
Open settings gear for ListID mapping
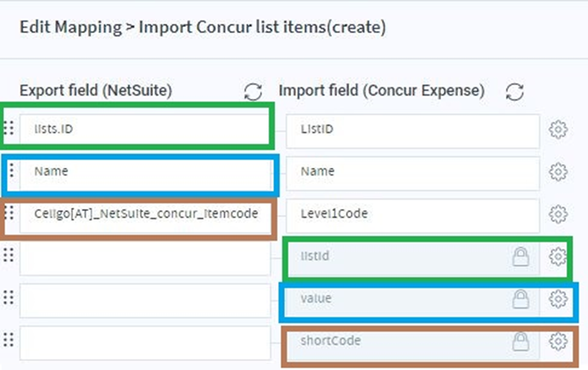point(558,130)
